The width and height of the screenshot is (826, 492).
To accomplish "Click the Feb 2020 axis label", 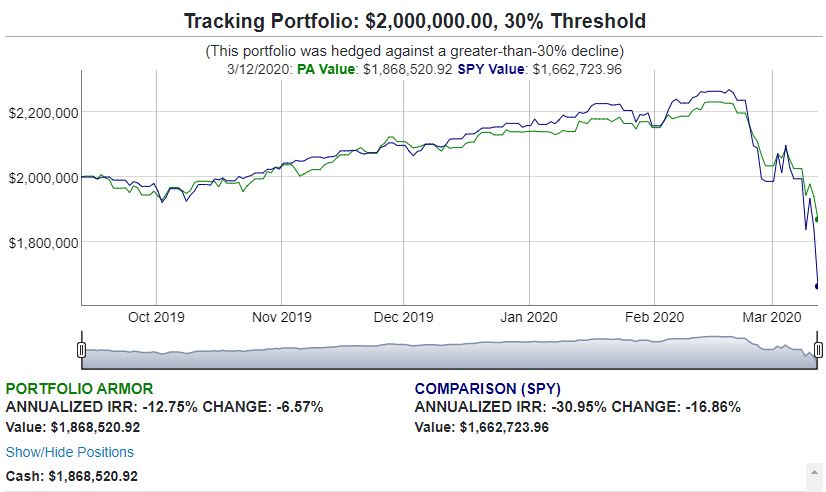I will pos(654,317).
